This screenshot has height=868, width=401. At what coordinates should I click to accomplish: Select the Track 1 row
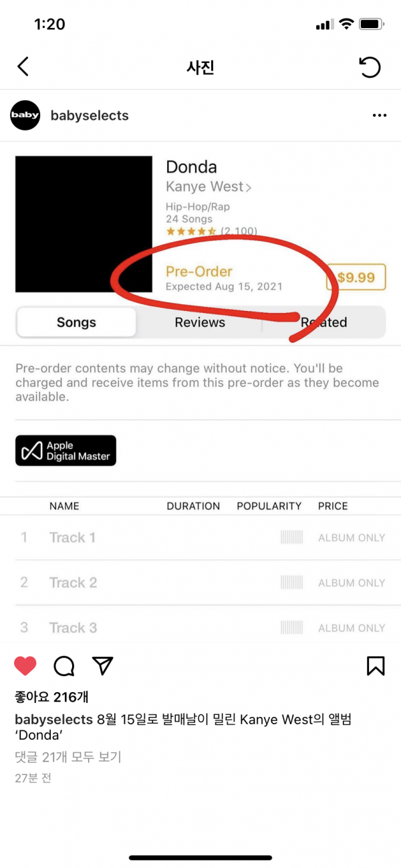tap(200, 538)
